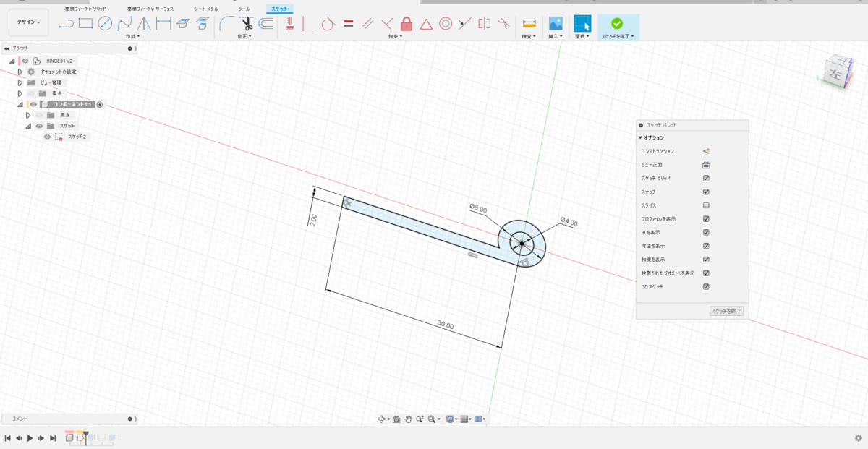Toggle the 拘束を表示 checkbox
The image size is (868, 449).
(706, 260)
